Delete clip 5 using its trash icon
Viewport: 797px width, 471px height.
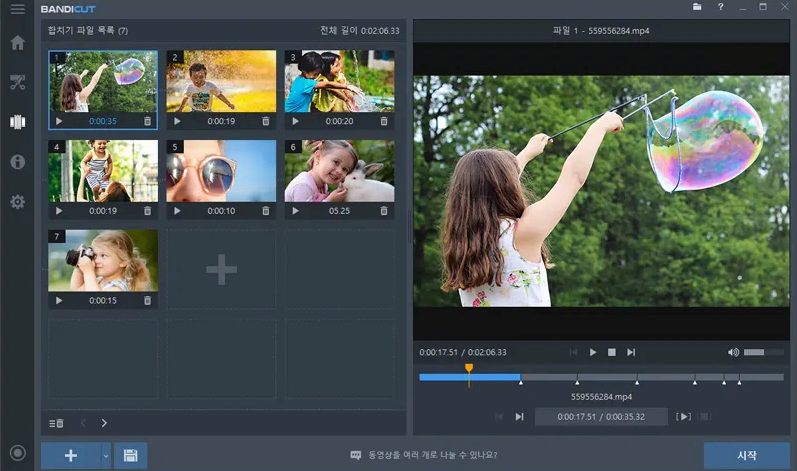pyautogui.click(x=265, y=211)
